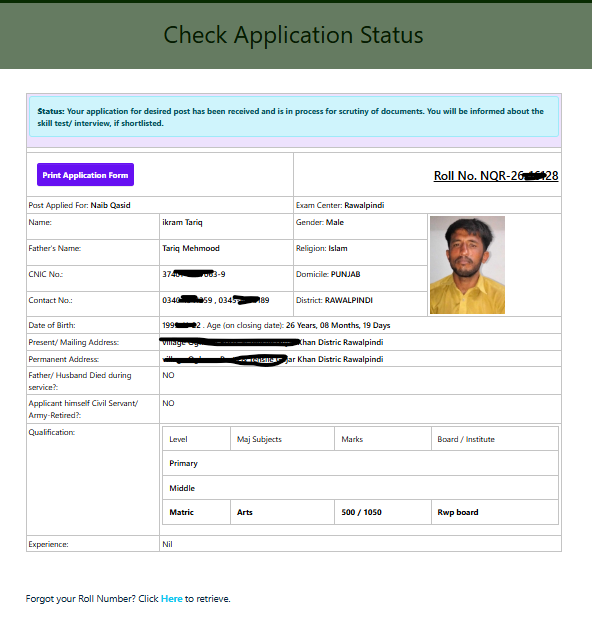Click the 'Matric' level cell
This screenshot has width=592, height=618.
[x=196, y=512]
